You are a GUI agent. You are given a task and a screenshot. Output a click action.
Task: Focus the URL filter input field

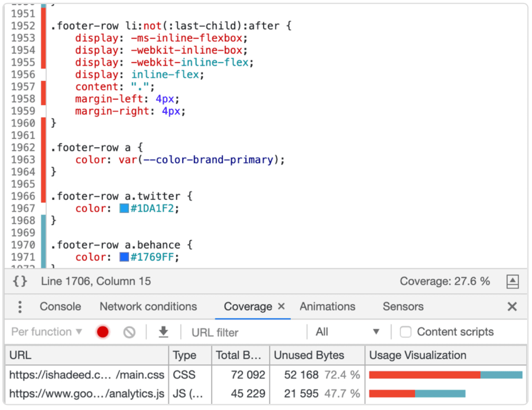[245, 332]
